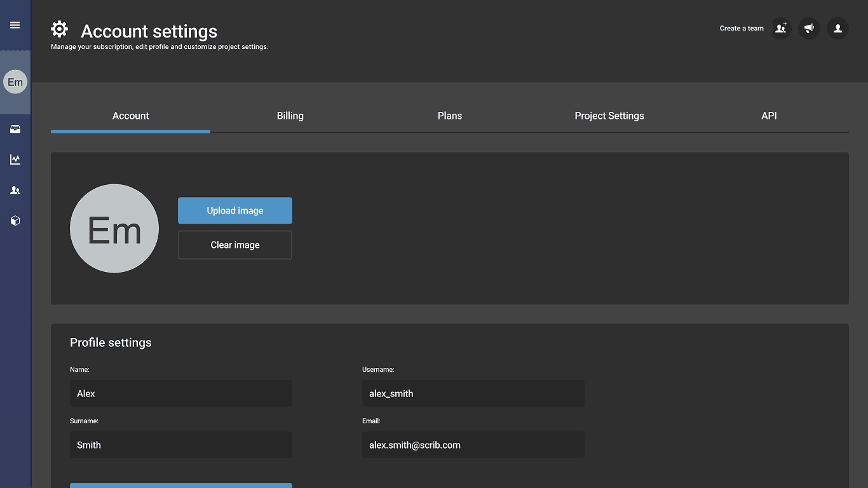Click the Em avatar in the sidebar
This screenshot has width=868, height=488.
point(15,82)
